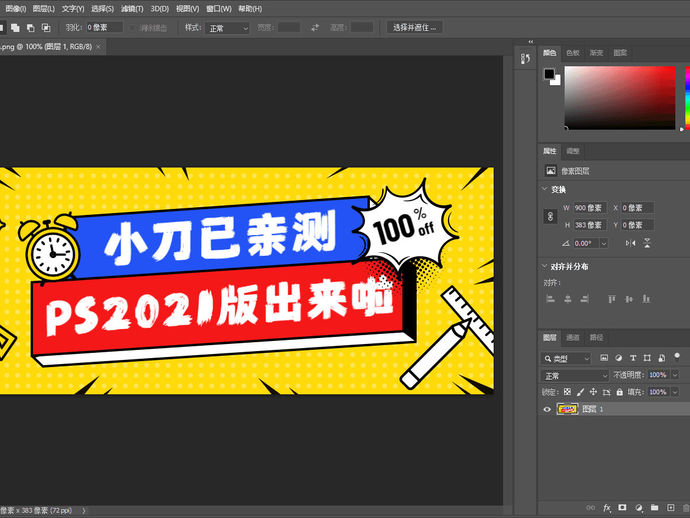Create new fill or adjustment layer icon
Screen dimensions: 690x518
pos(639,507)
